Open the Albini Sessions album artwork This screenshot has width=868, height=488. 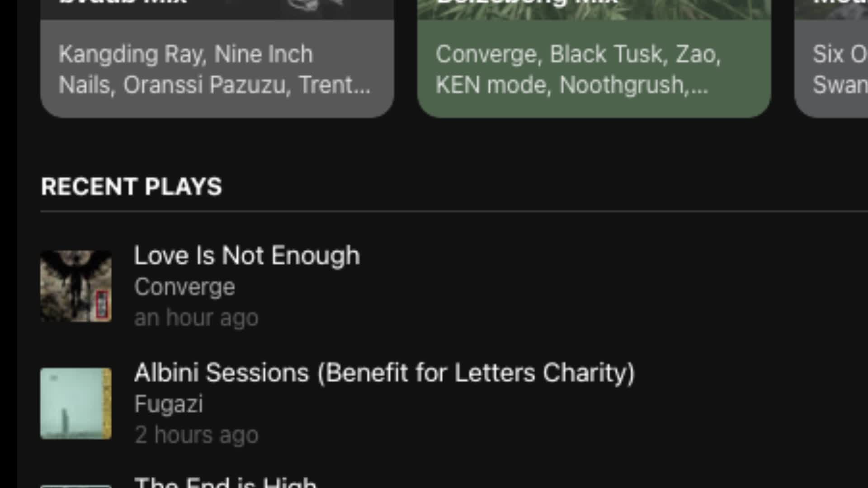point(76,404)
